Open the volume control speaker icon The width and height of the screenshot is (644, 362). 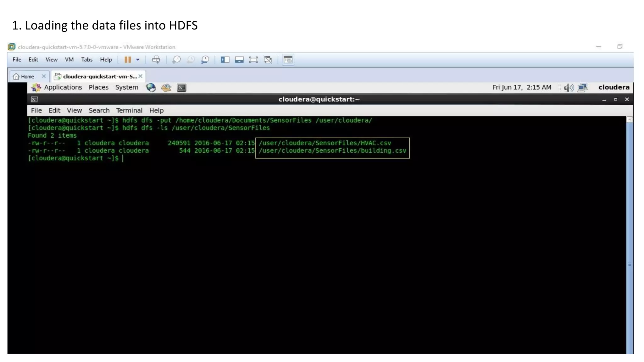(569, 87)
